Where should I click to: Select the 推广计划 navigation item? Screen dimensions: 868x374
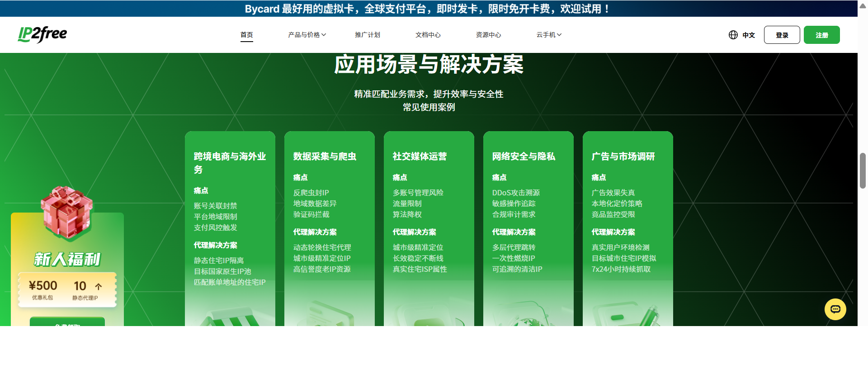coord(368,35)
